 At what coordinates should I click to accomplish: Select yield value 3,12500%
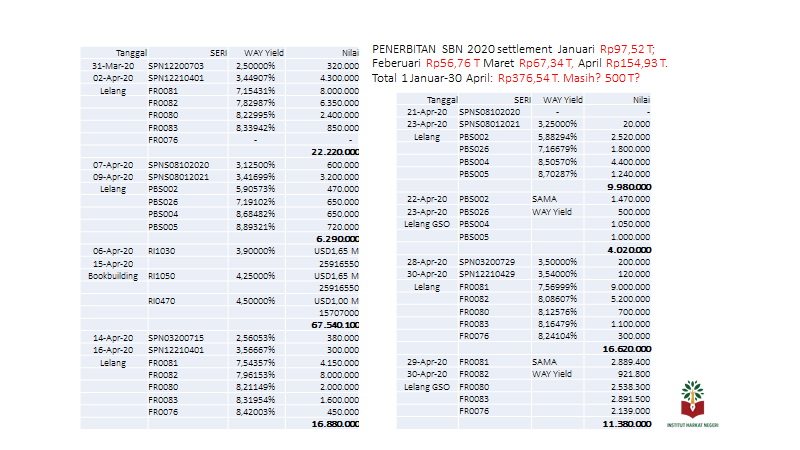pyautogui.click(x=255, y=165)
